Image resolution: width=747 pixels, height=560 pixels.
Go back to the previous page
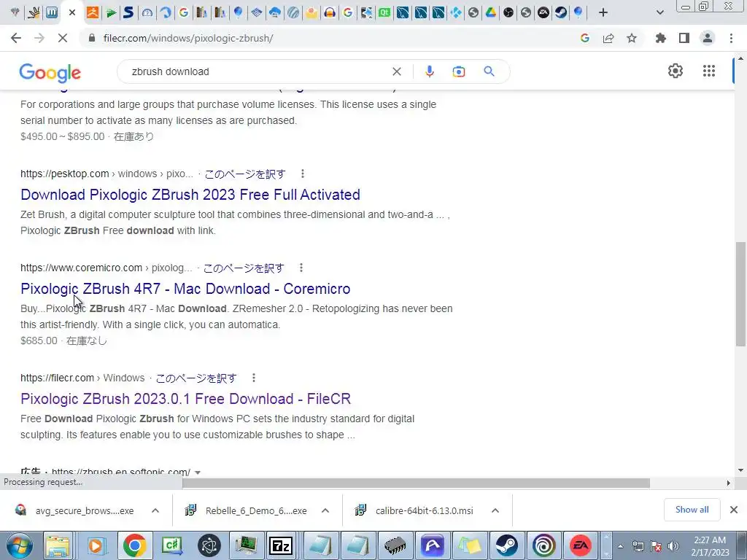pos(16,38)
